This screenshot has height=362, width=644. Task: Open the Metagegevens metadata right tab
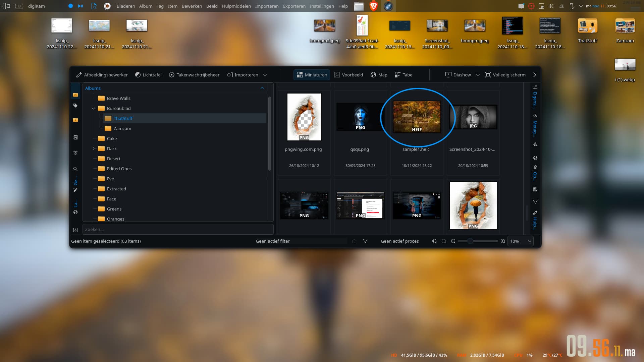[x=535, y=125]
